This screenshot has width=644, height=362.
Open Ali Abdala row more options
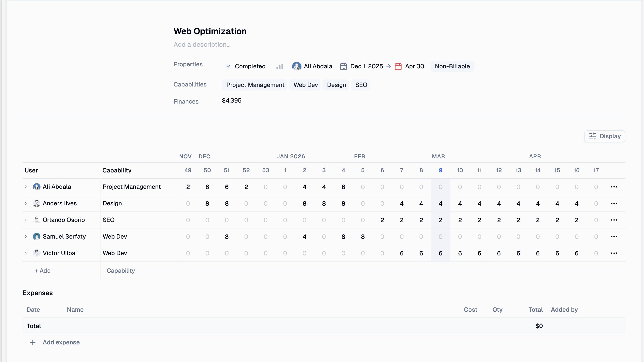tap(614, 187)
